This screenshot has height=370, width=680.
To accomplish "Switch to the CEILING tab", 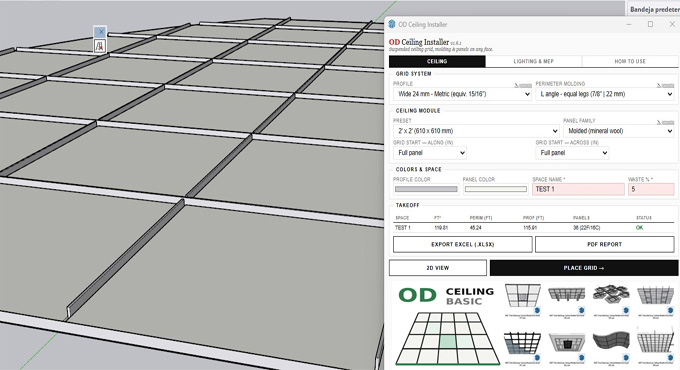I will [437, 62].
